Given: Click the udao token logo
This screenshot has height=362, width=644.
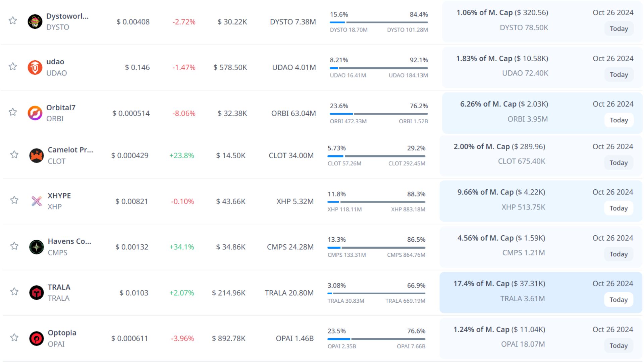Looking at the screenshot, I should (x=35, y=67).
